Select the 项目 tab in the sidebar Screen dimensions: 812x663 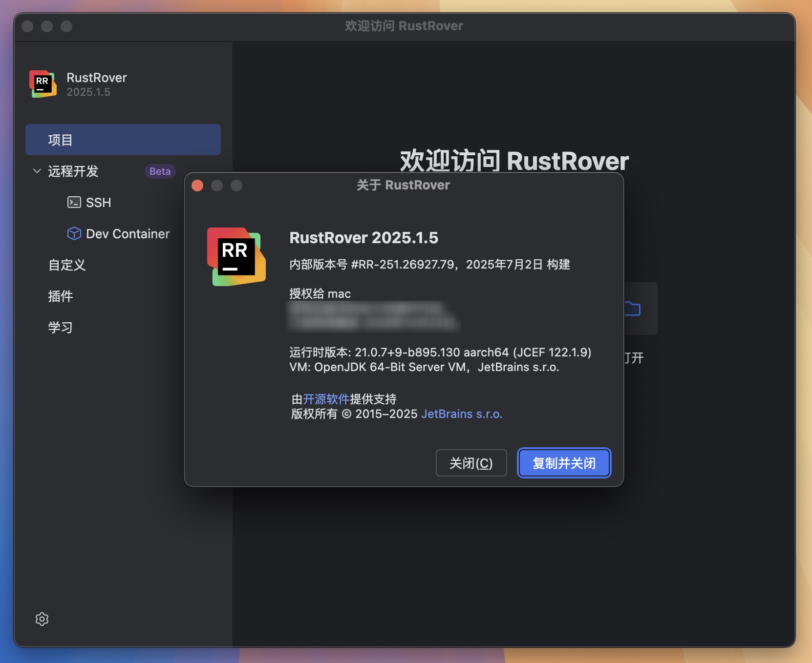click(x=123, y=140)
